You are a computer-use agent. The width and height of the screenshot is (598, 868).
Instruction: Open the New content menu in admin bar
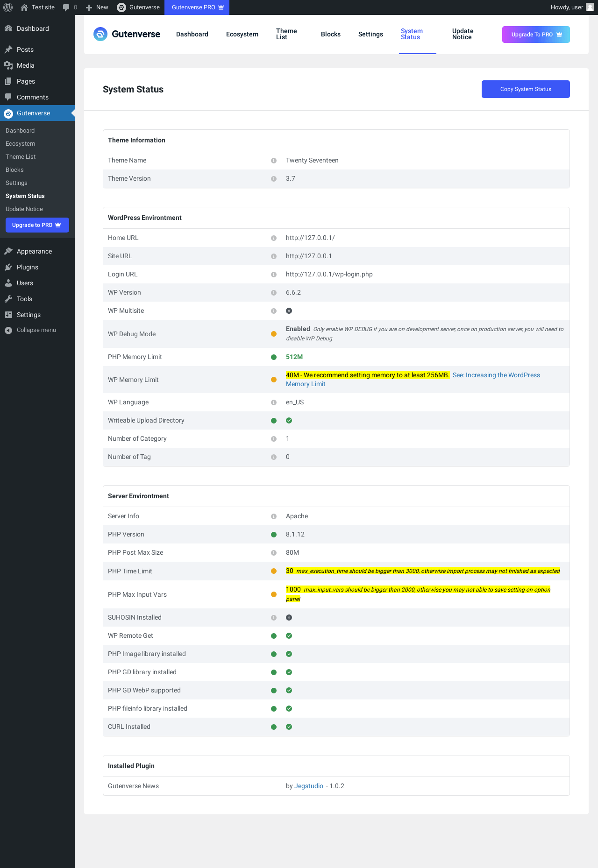click(x=97, y=7)
